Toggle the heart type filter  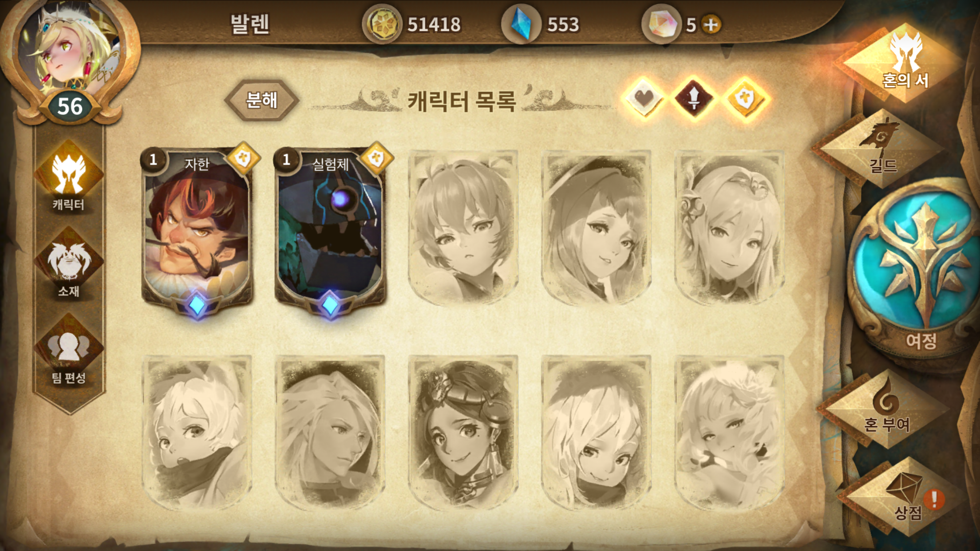644,98
